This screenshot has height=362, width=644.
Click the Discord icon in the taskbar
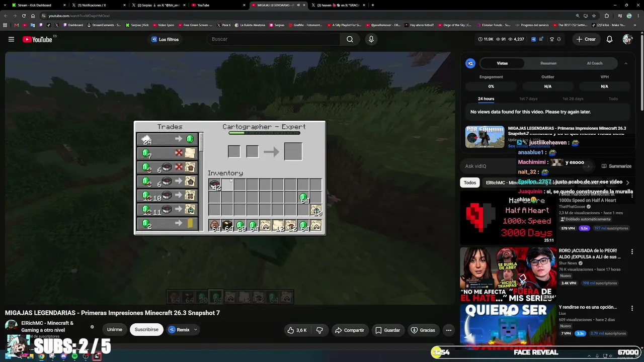tap(63, 356)
